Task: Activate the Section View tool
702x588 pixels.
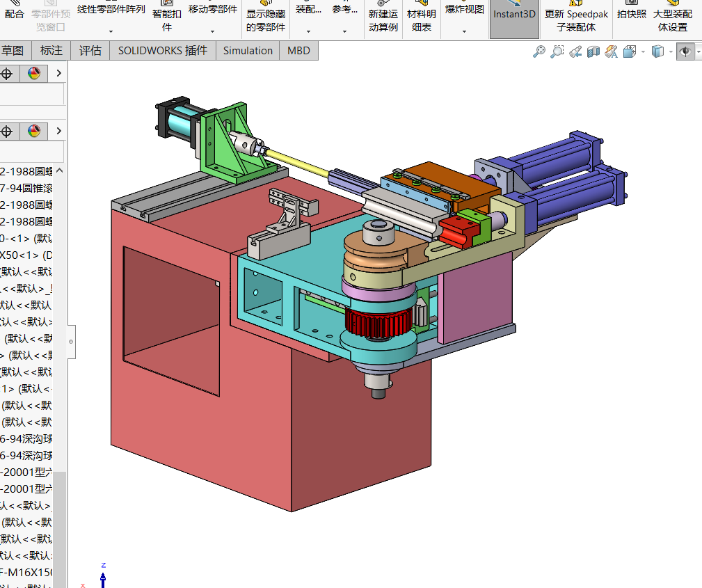Action: 593,52
